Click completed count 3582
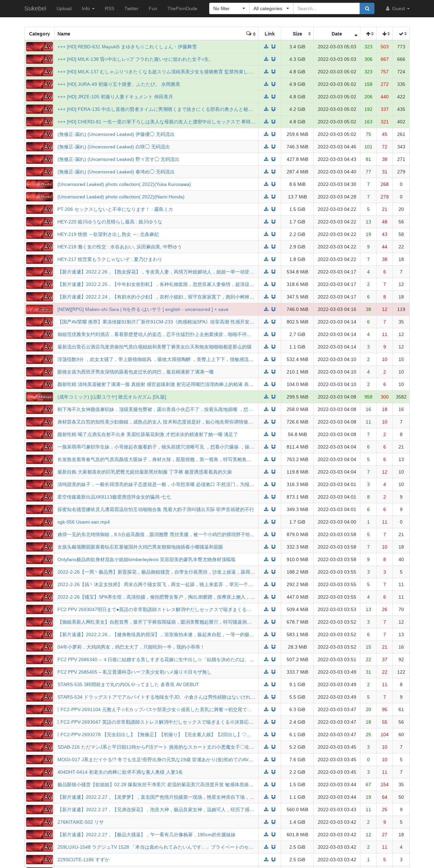Image resolution: width=434 pixels, height=868 pixels. point(401,397)
